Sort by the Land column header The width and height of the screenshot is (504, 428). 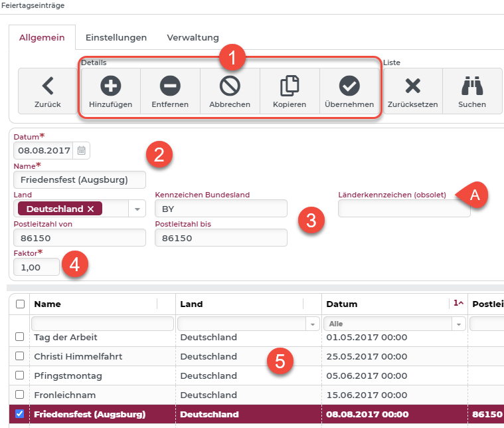(x=191, y=304)
